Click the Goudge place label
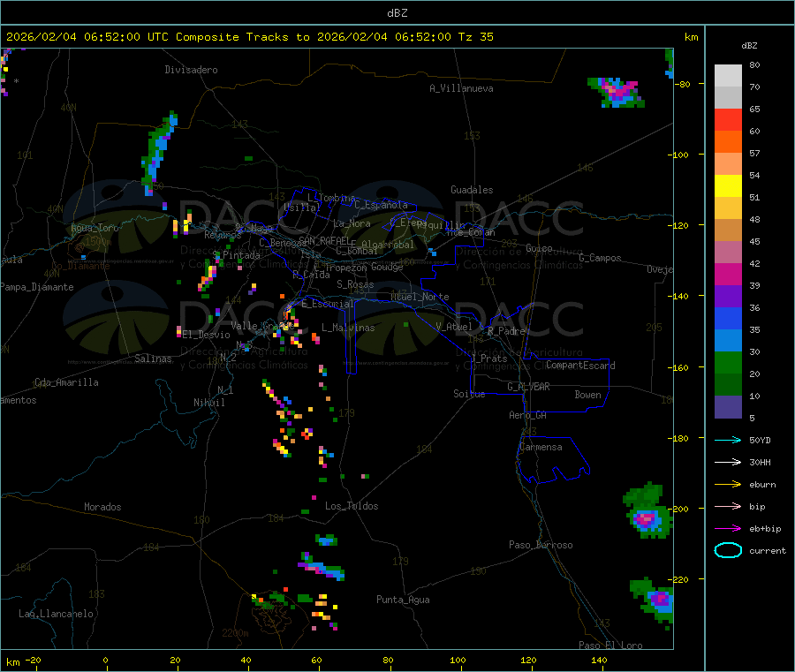Viewport: 795px width, 672px height. pos(387,267)
